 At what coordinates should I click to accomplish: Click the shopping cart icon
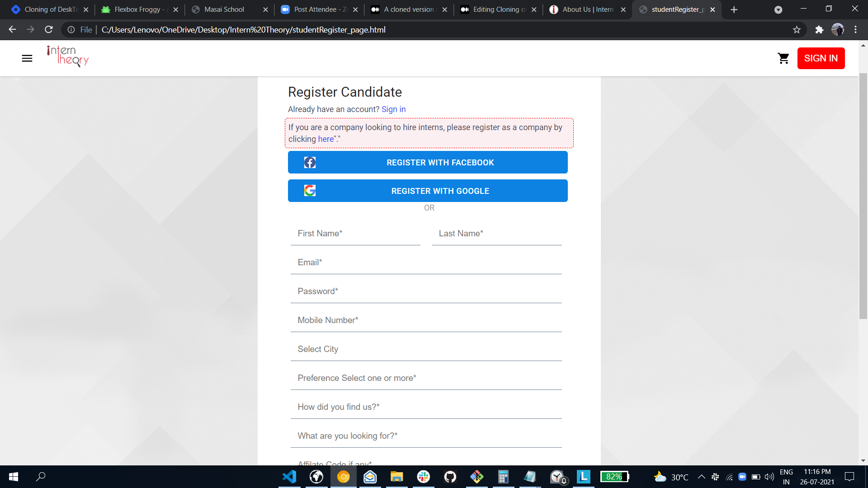pos(783,58)
